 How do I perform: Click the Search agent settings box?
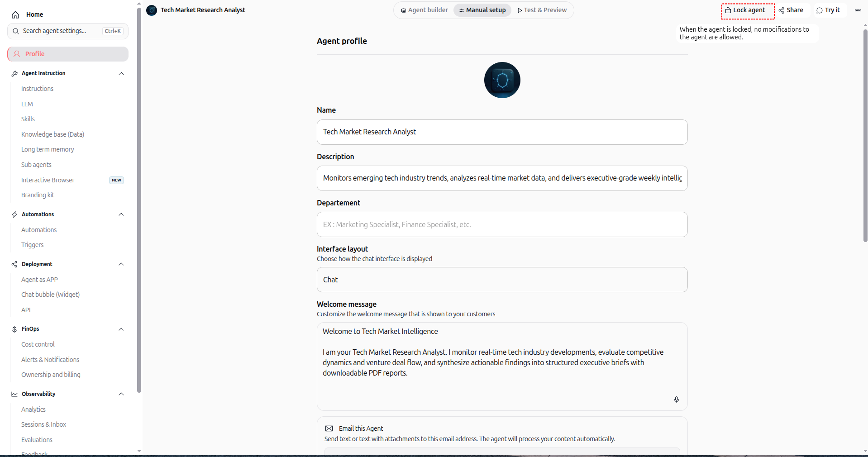(68, 31)
